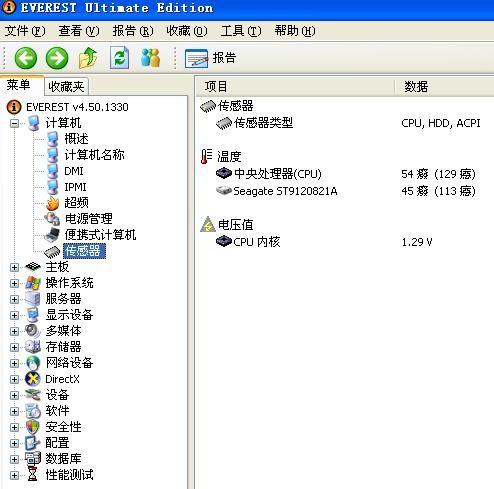Switch to the 收藏夹 favorites tab
This screenshot has width=494, height=489.
[x=66, y=87]
